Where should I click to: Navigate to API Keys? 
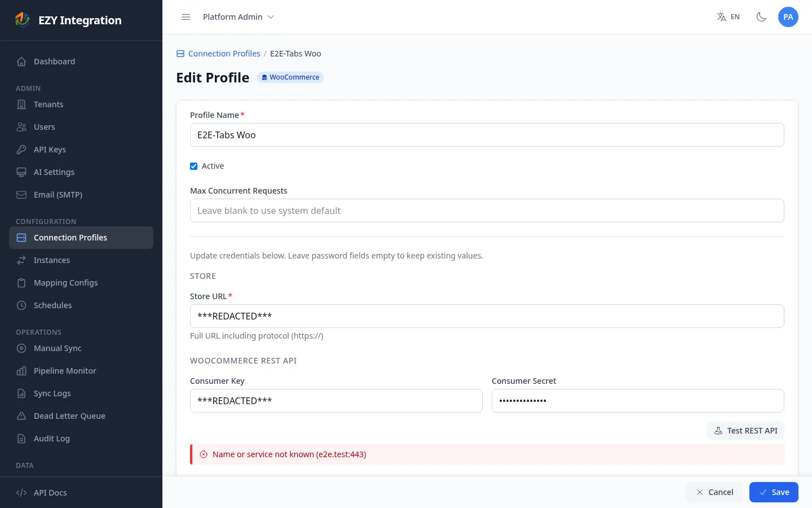pyautogui.click(x=81, y=150)
